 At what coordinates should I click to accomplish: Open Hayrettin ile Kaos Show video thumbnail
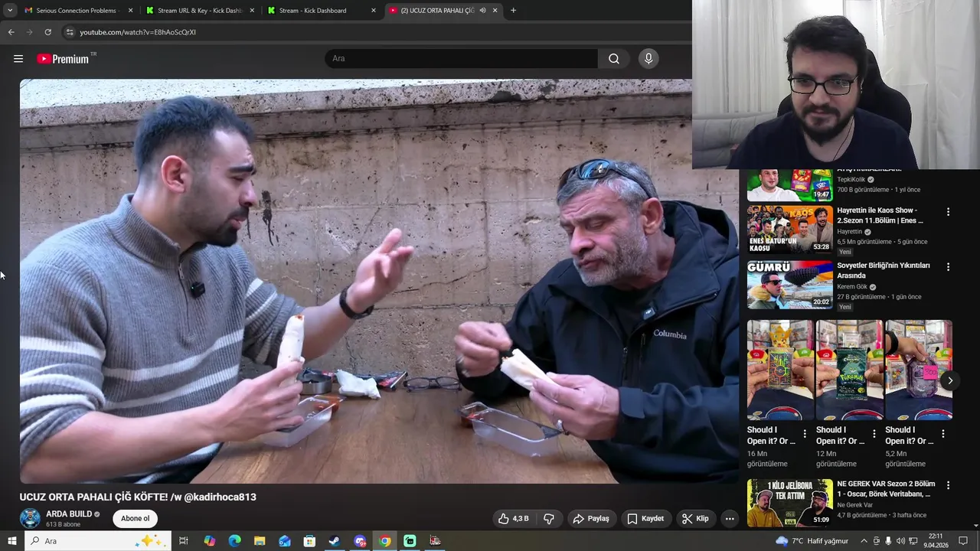coord(789,229)
